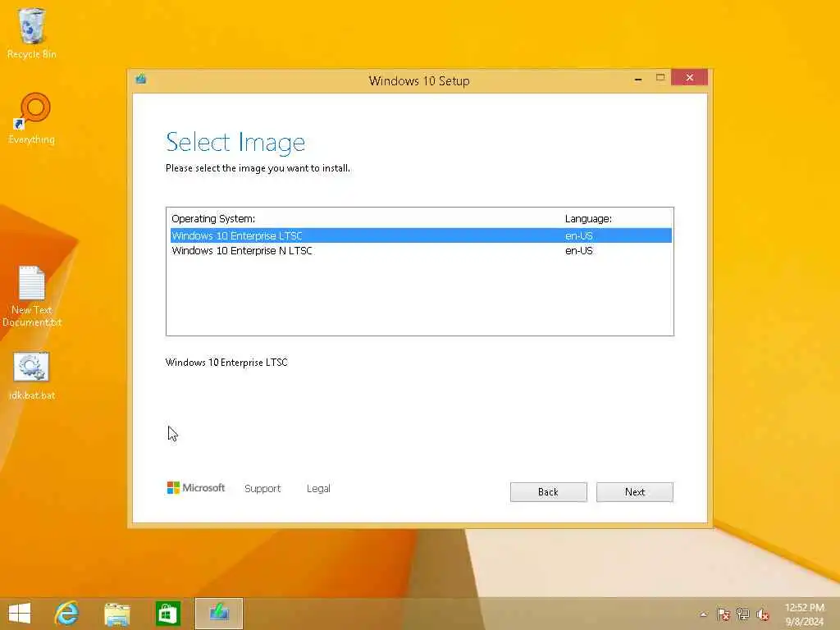Maximize the Windows 10 Setup window
The height and width of the screenshot is (630, 840).
coord(660,78)
